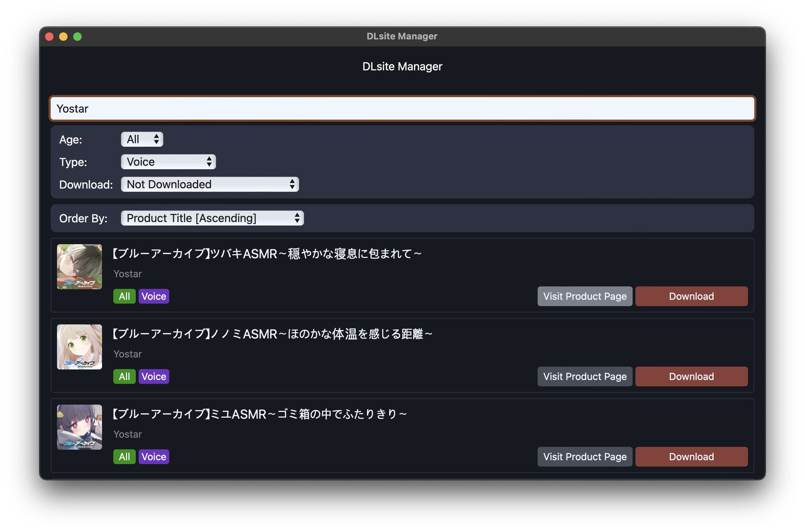Click the green All tag on Tsubaki item
The image size is (805, 532).
pyautogui.click(x=124, y=296)
